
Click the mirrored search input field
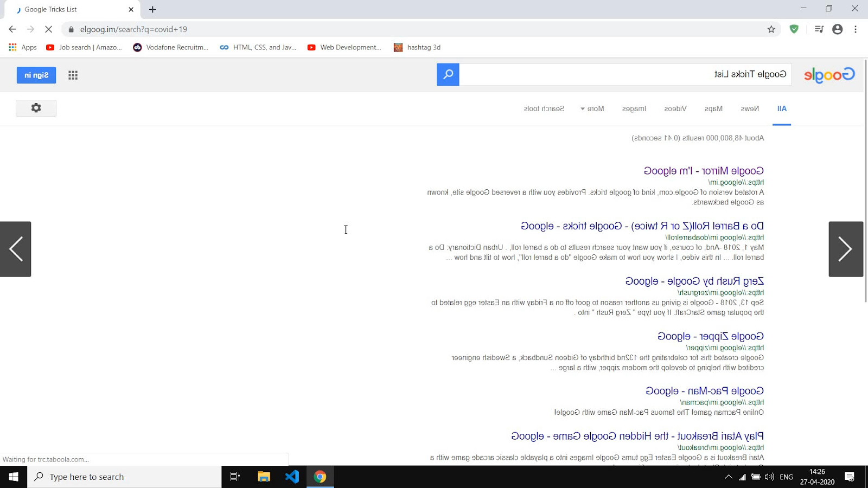coord(625,74)
